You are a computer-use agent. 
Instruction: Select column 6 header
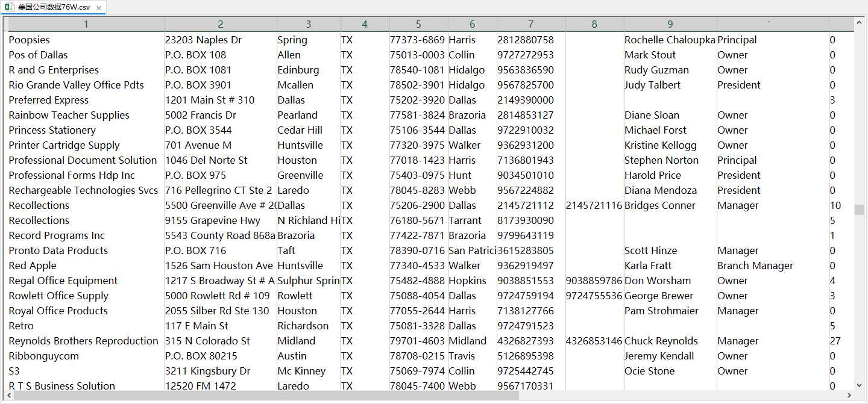pos(472,24)
